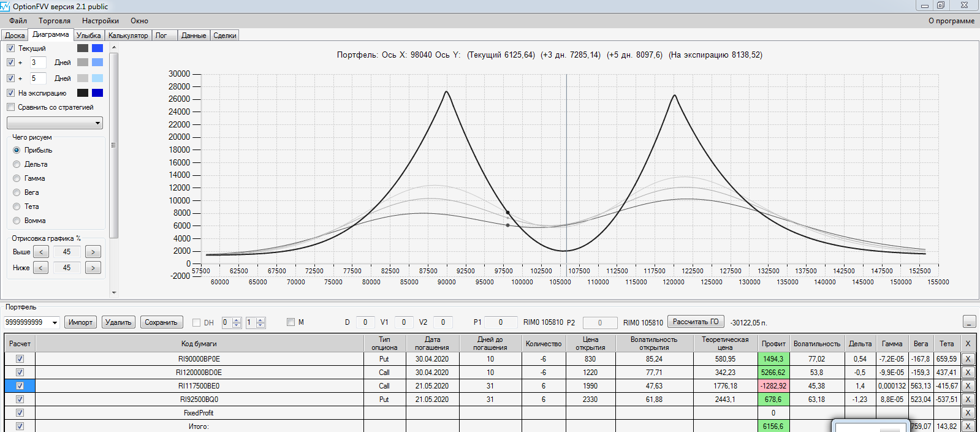Switch to the Улыбка tab
Screen dimensions: 980x432
(x=89, y=36)
